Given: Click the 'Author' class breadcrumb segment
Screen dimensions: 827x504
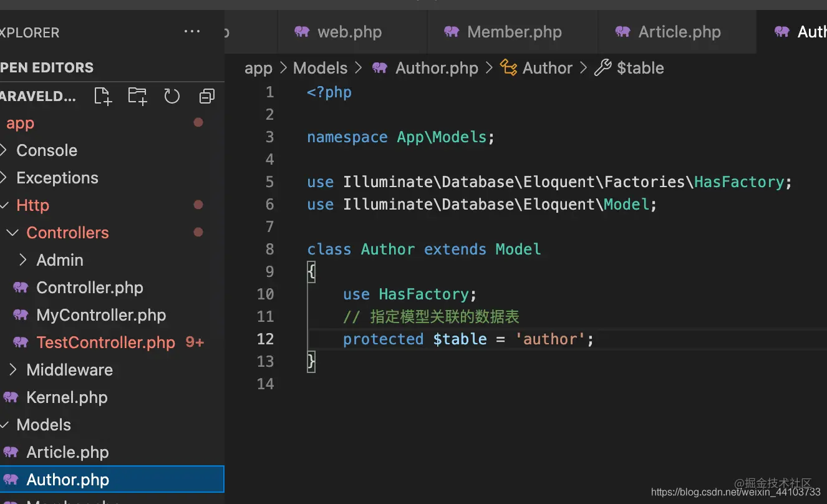Looking at the screenshot, I should 548,68.
